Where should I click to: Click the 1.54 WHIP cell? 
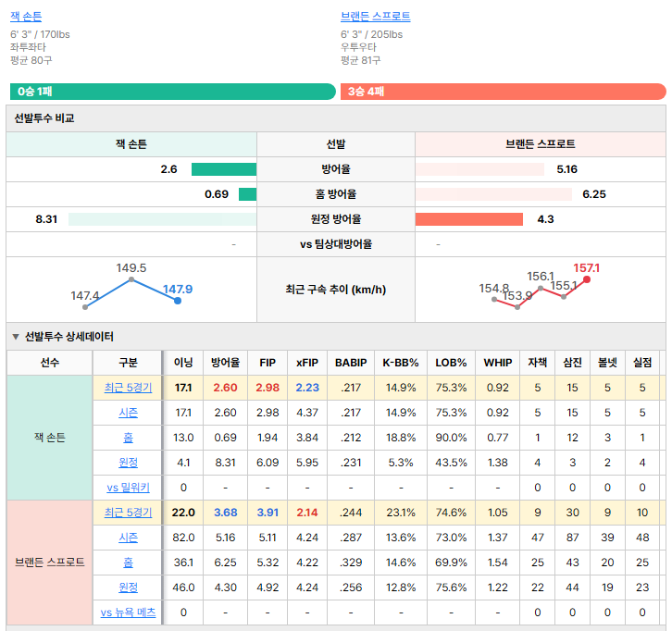pos(498,562)
